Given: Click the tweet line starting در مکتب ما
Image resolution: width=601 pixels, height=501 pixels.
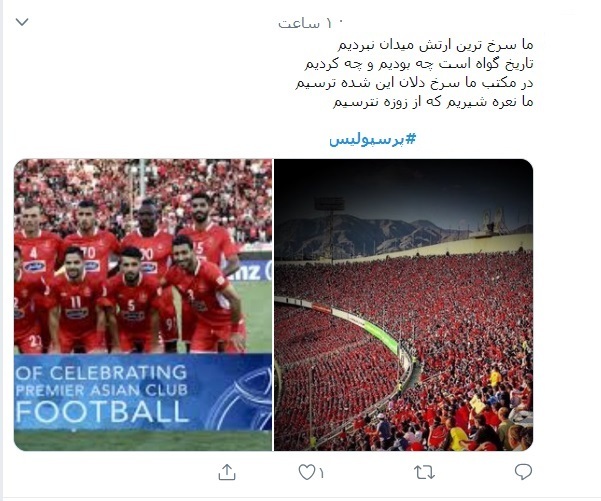Looking at the screenshot, I should [x=414, y=83].
